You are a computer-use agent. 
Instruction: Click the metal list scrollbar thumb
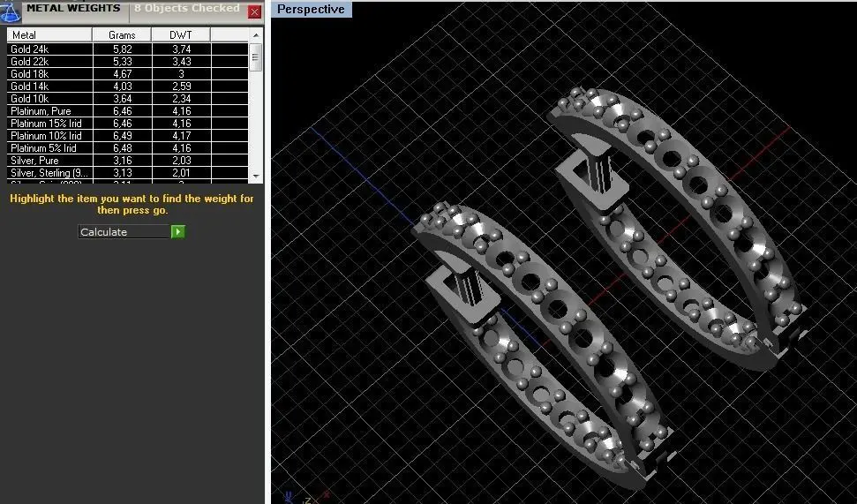click(x=256, y=56)
